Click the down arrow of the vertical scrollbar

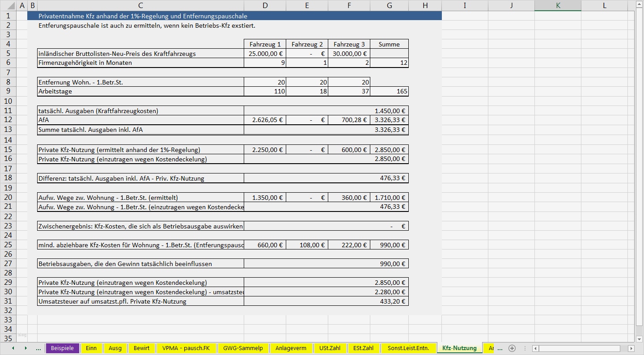tap(639, 338)
